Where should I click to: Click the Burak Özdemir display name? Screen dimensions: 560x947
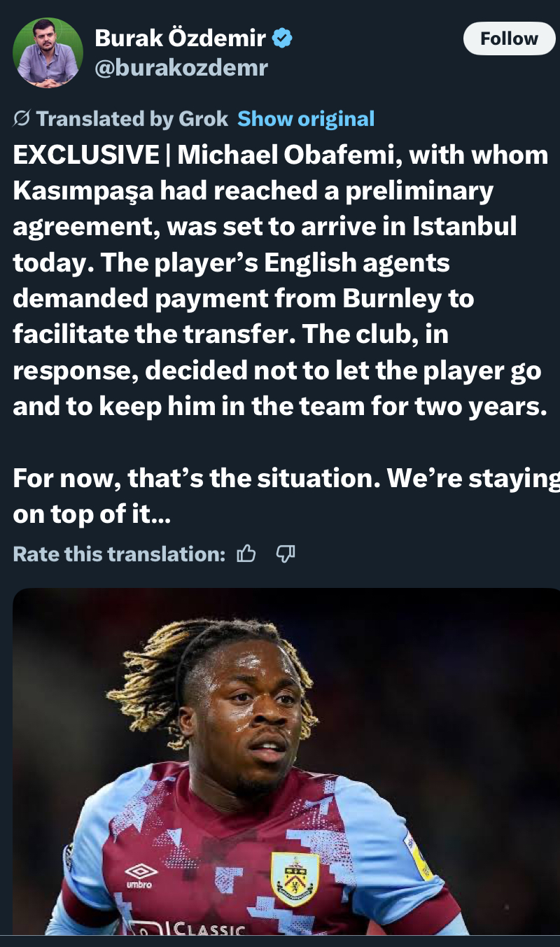pos(180,38)
